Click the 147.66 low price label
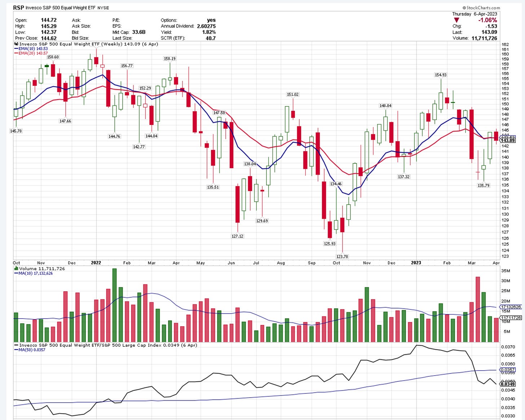The width and height of the screenshot is (525, 420). click(65, 121)
